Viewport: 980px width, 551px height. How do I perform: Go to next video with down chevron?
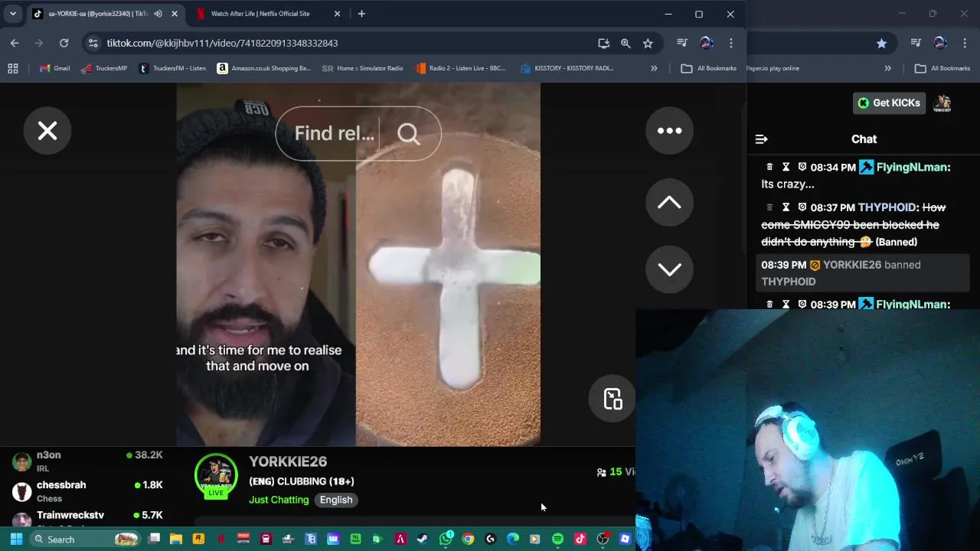tap(669, 269)
